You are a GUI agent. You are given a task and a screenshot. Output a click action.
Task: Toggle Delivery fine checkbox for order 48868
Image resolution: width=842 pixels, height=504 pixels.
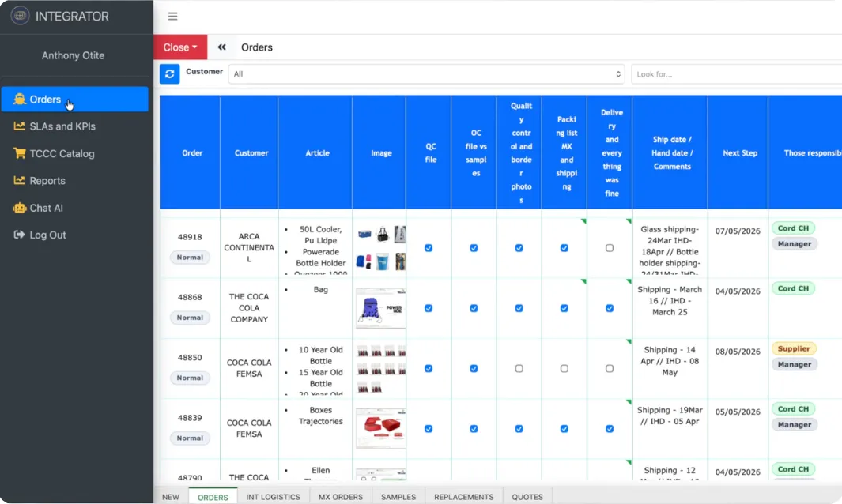[x=610, y=308]
